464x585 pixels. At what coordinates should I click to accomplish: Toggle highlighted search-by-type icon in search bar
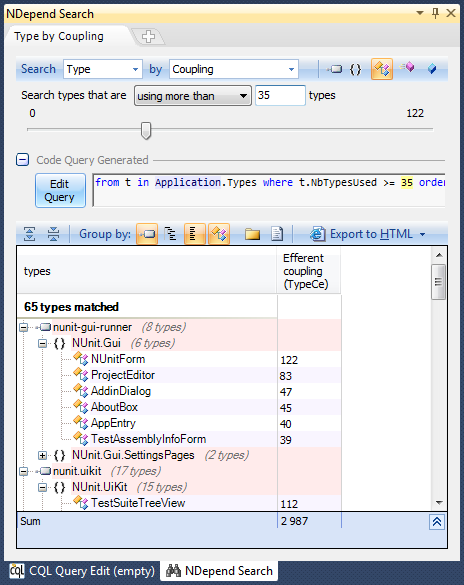[382, 69]
